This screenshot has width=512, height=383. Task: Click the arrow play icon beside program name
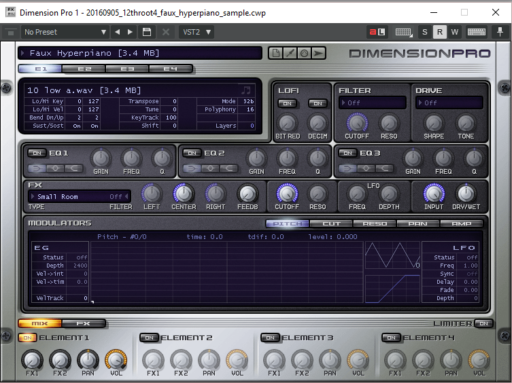coord(319,53)
